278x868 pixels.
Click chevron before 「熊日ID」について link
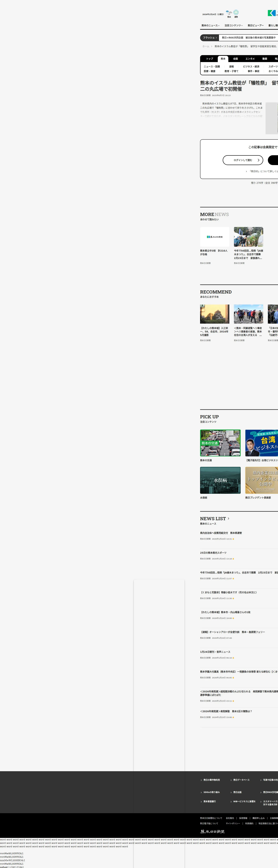point(246,172)
